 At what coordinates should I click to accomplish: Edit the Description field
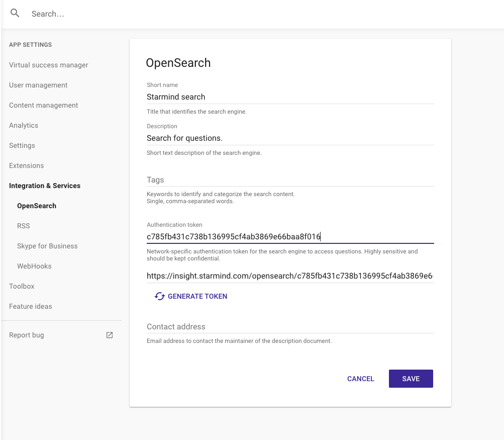(290, 138)
